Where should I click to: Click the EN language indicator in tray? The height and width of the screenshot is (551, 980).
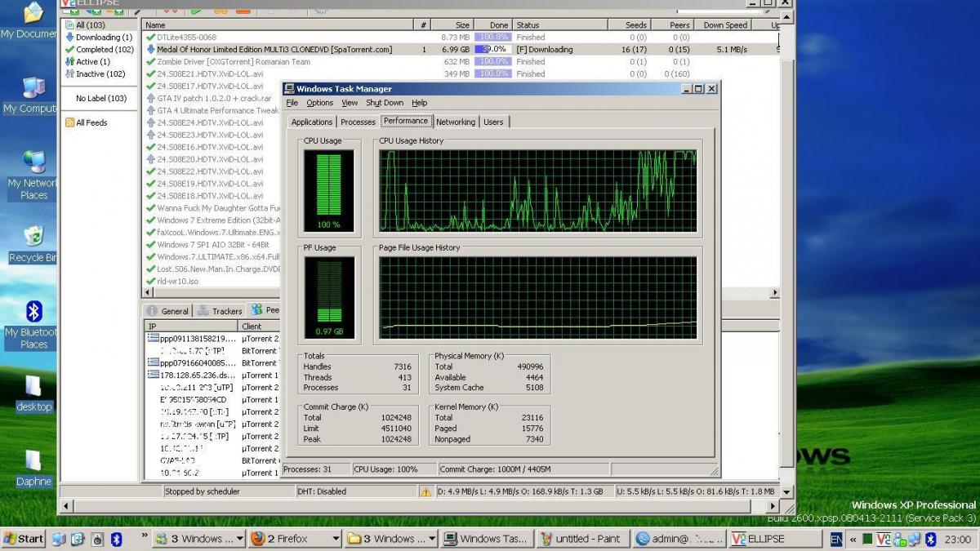pyautogui.click(x=836, y=539)
